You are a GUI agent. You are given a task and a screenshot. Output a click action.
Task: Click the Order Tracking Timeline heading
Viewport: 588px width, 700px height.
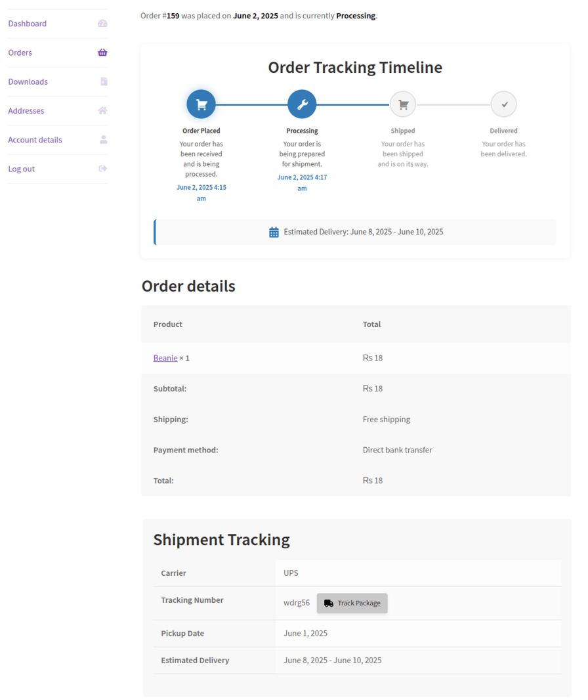pyautogui.click(x=355, y=68)
